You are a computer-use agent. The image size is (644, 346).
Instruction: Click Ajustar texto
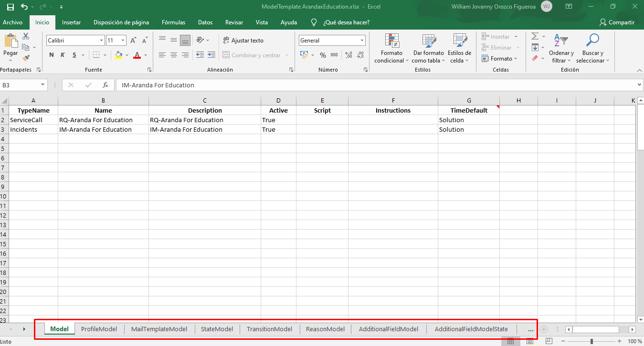tap(243, 41)
